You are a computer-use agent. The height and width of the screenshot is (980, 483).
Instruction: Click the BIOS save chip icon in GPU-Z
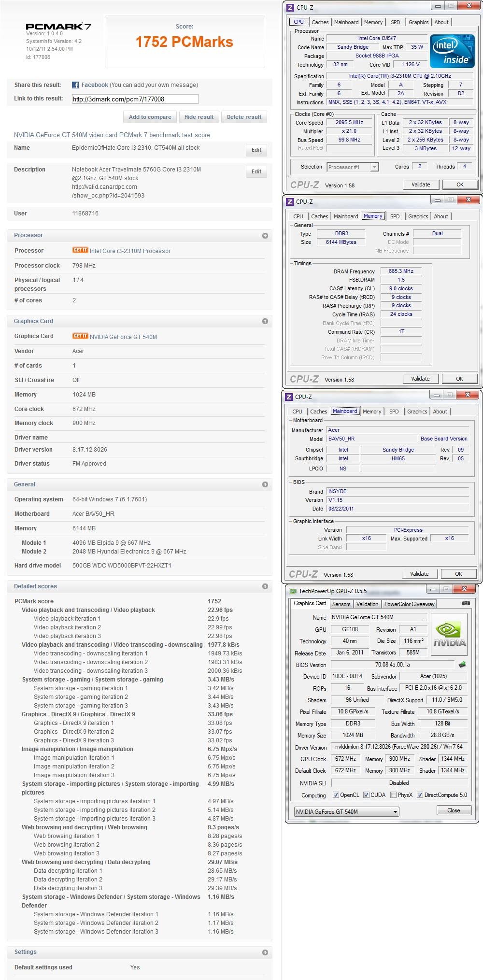tap(462, 665)
